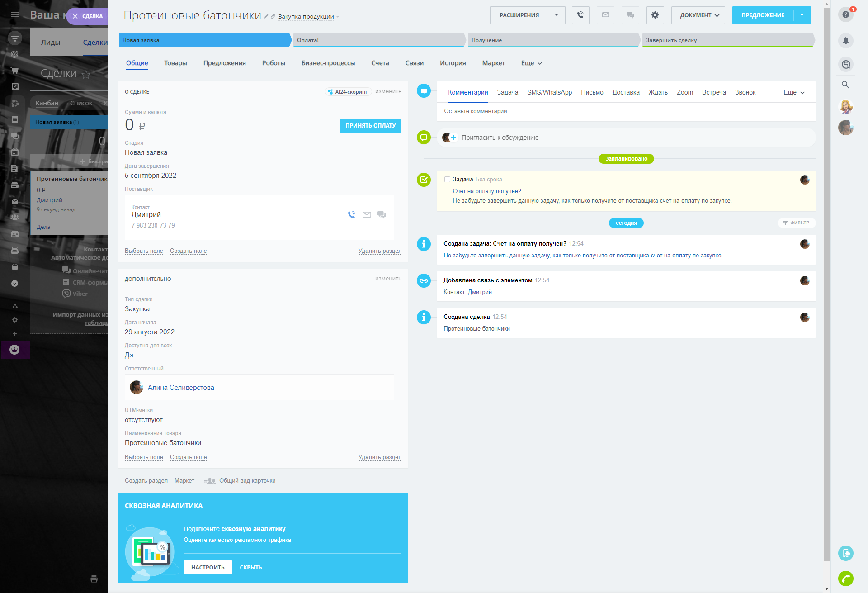
Task: Click the search magnifier in right sidebar
Action: point(845,85)
